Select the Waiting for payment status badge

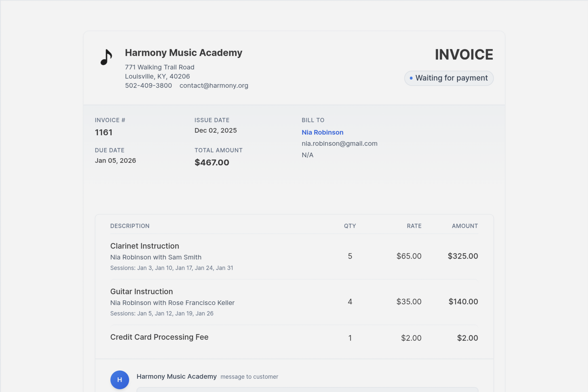[449, 78]
